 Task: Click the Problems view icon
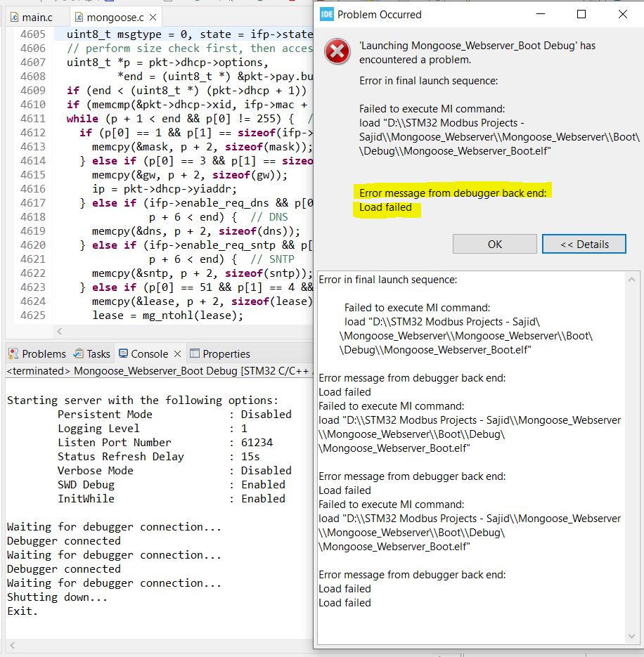12,353
